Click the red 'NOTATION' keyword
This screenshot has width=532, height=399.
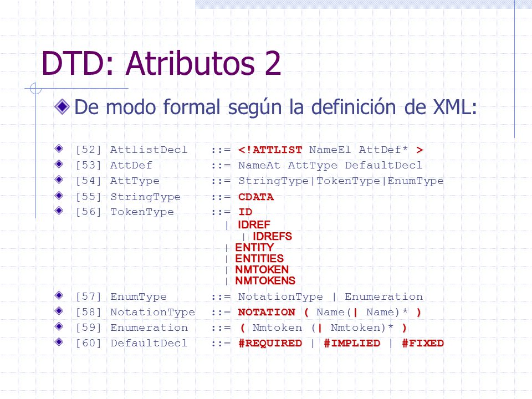[267, 312]
